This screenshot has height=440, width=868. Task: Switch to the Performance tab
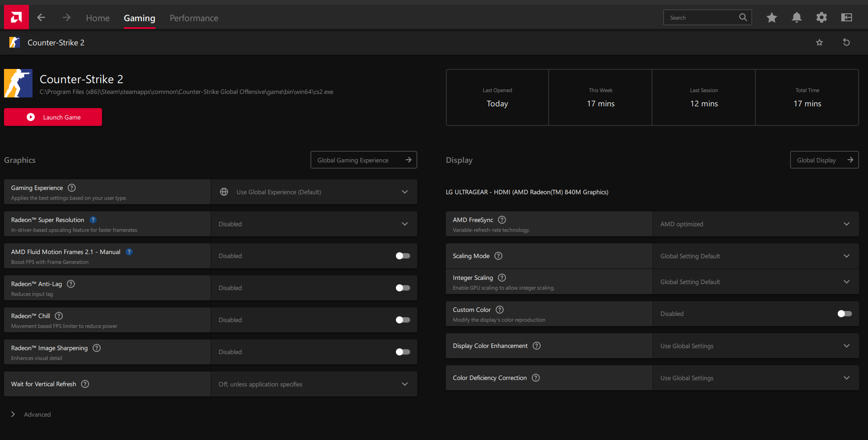pyautogui.click(x=194, y=18)
